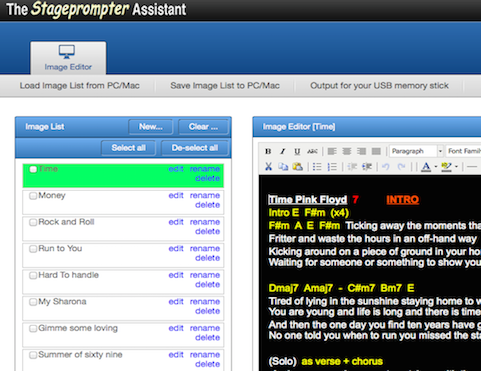Click delete link for Run to You
481x371 pixels.
point(207,258)
